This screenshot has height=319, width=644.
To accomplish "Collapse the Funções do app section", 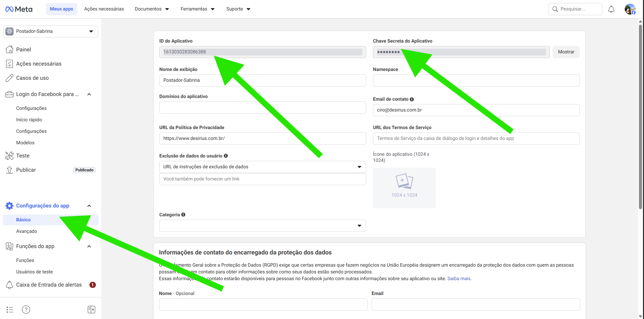I will point(89,246).
